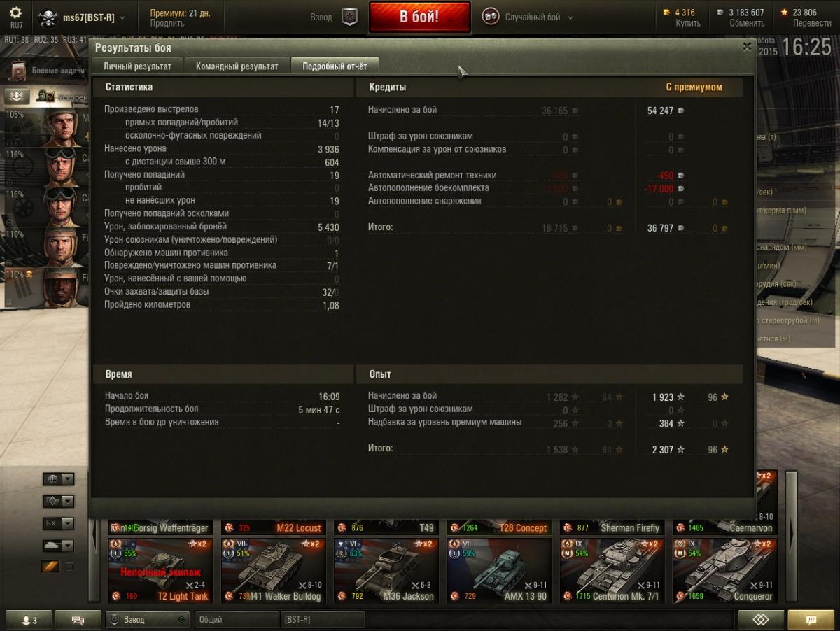840x631 pixels.
Task: Click the battle type icon beside Случайный бой
Action: point(491,17)
